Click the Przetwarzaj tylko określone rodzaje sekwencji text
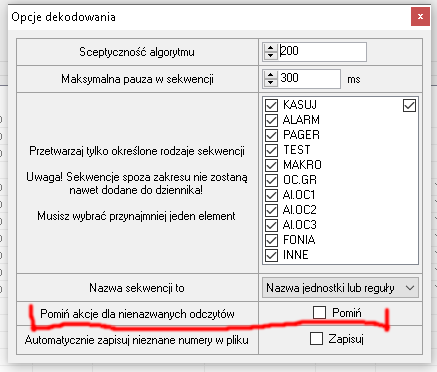The height and width of the screenshot is (372, 437). point(137,151)
